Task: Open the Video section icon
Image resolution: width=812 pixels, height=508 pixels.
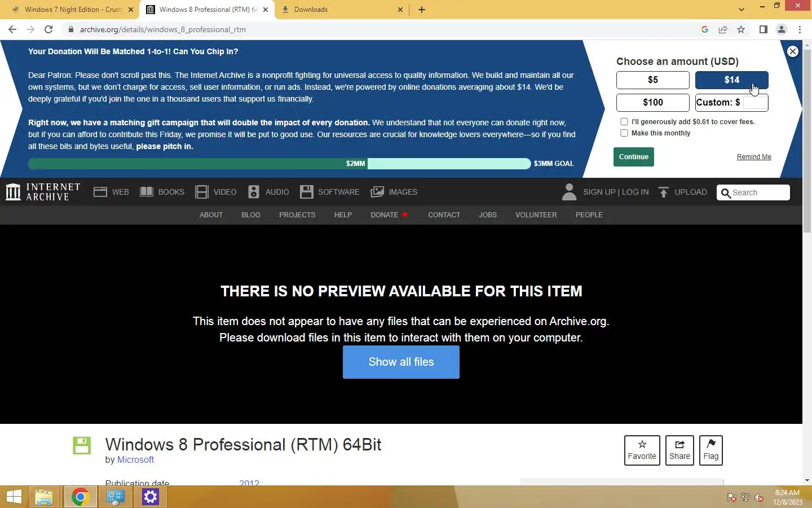Action: (201, 192)
